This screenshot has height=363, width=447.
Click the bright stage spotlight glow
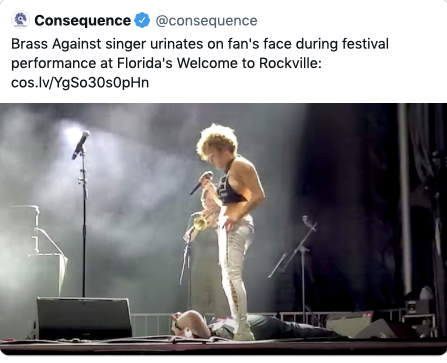[72, 135]
